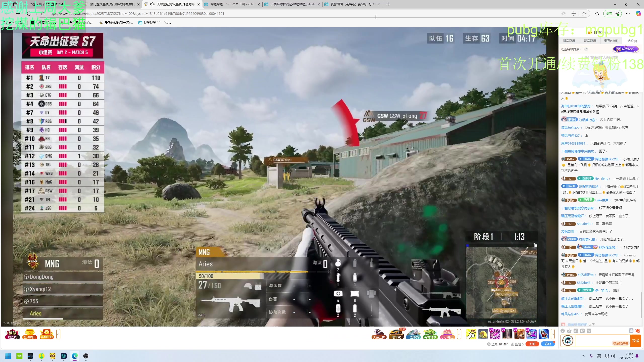This screenshot has width=644, height=362.
Task: Click the question mark help icon
Action: pos(586,49)
